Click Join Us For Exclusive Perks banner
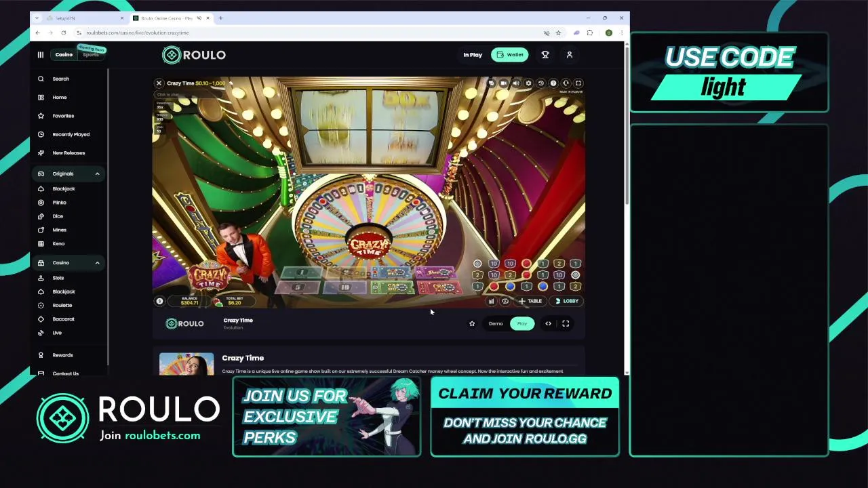The height and width of the screenshot is (488, 868). (326, 417)
